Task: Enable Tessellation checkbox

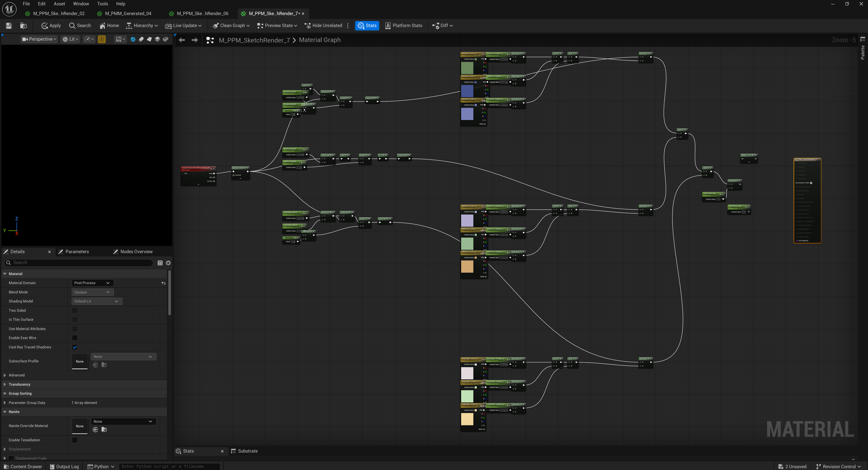Action: click(x=75, y=440)
